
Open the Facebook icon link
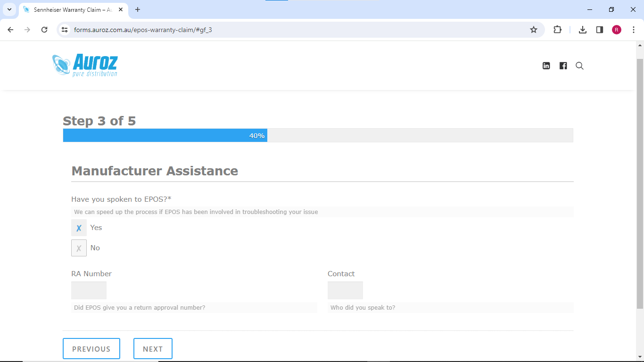point(563,66)
